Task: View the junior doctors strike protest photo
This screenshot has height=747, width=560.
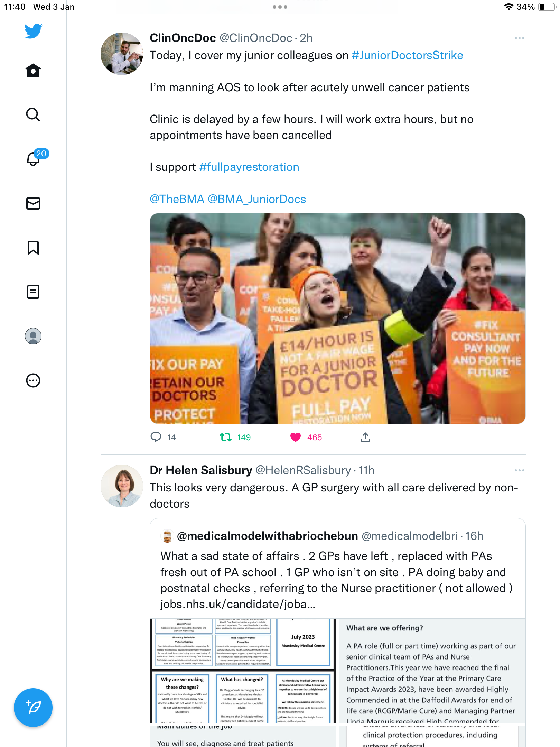Action: [338, 319]
